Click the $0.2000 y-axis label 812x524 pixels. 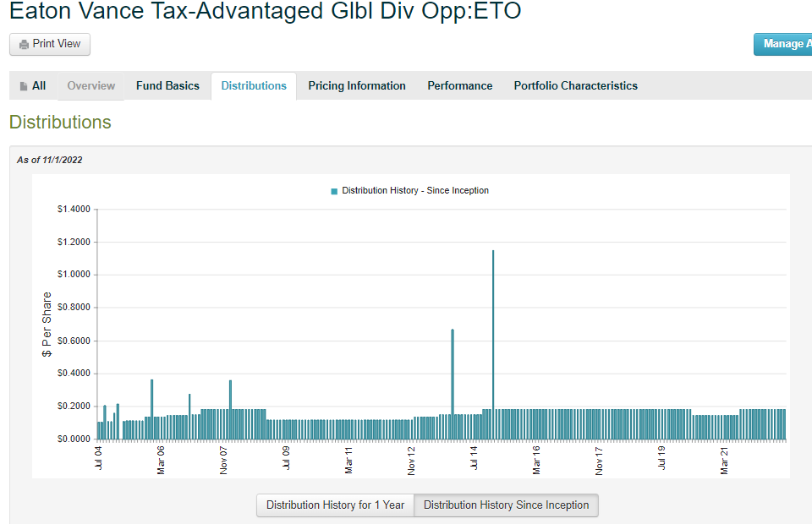point(74,406)
